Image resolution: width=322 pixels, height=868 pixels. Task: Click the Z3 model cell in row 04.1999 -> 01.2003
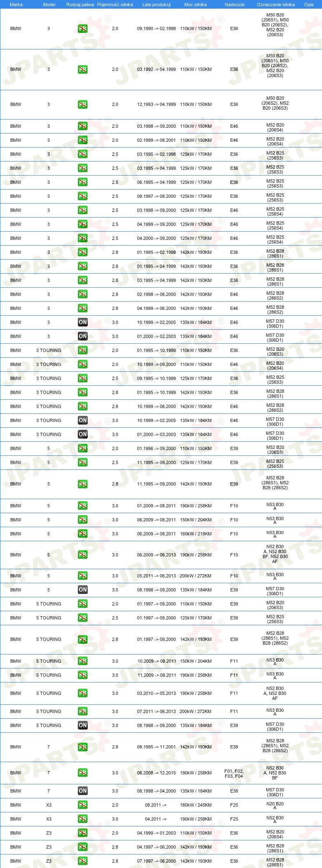coord(49,833)
